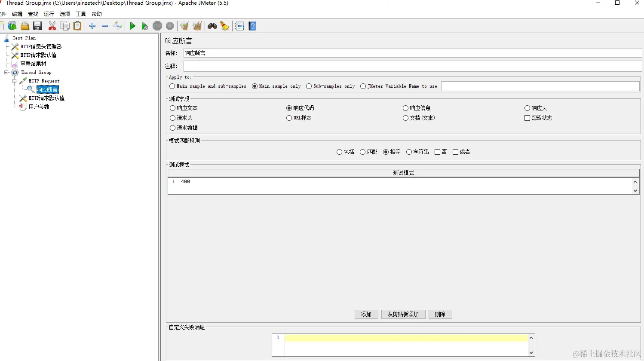Screen dimensions: 644x361
Task: Click the 名称 input field
Action: click(x=413, y=53)
